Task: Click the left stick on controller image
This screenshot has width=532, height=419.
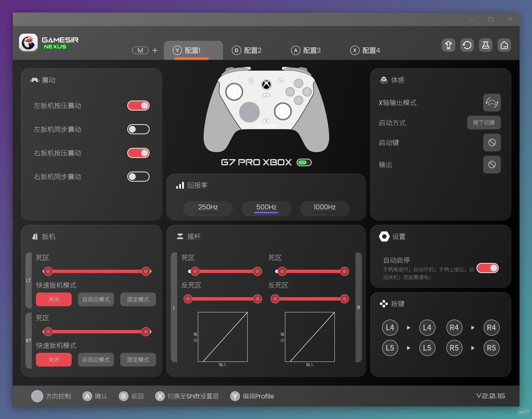Action: 234,92
